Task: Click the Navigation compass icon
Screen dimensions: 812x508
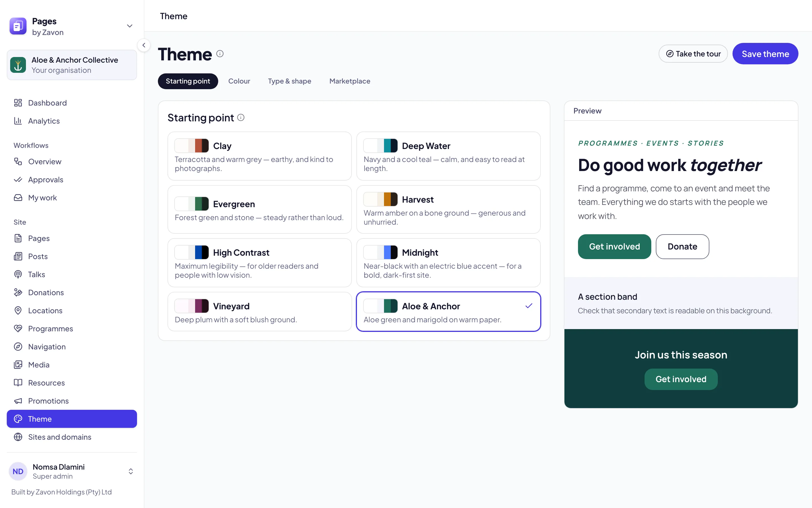Action: pyautogui.click(x=18, y=347)
